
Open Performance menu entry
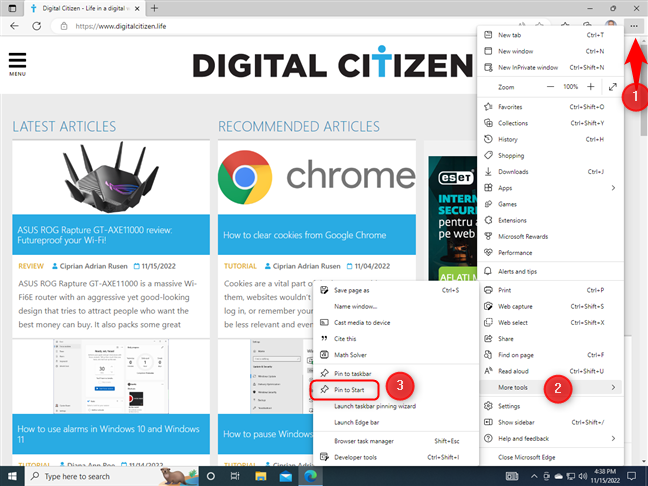point(550,253)
